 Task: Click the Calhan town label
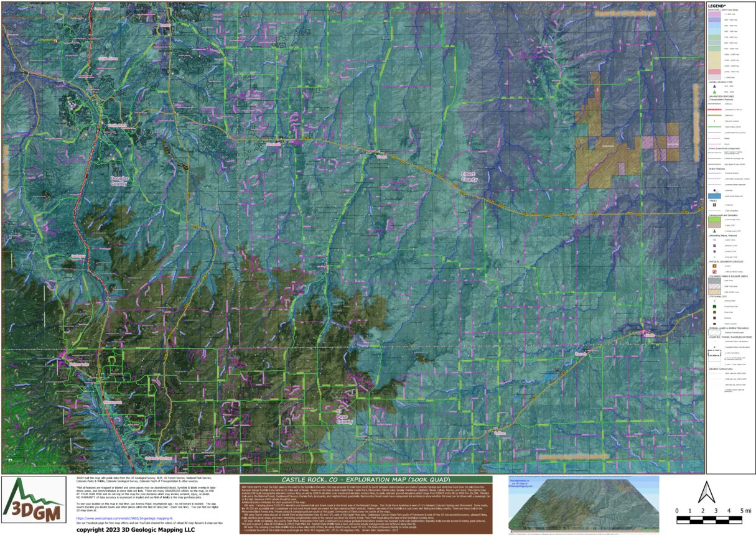(500, 432)
